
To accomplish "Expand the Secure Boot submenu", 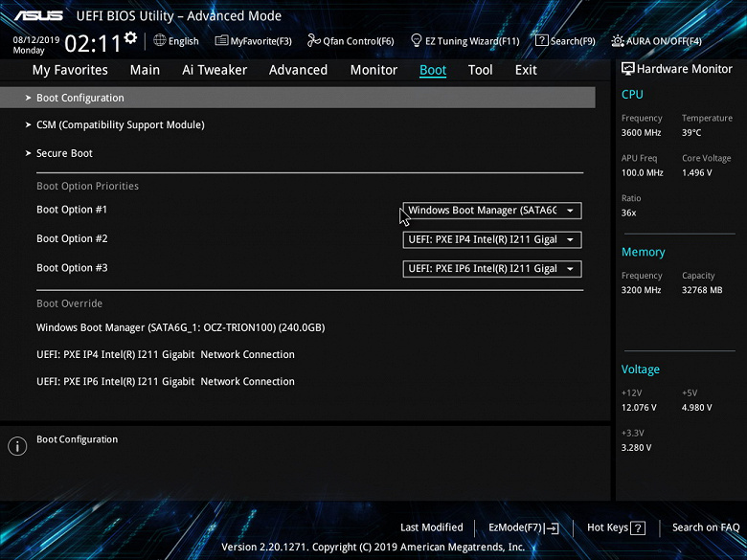I will (x=59, y=153).
